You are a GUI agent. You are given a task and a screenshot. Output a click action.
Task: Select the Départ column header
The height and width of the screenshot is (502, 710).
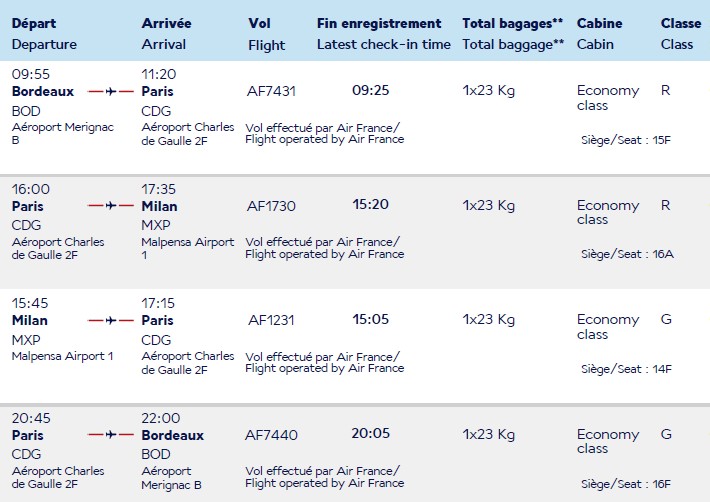point(34,23)
